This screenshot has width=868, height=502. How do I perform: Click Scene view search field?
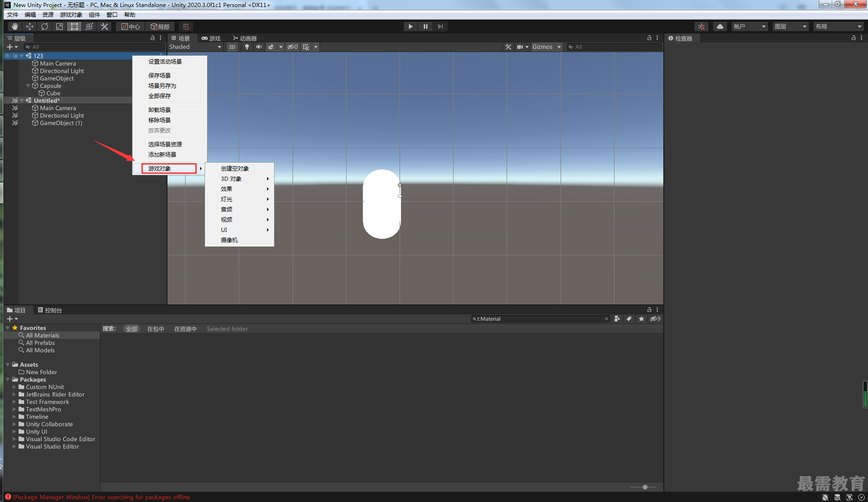pyautogui.click(x=614, y=47)
